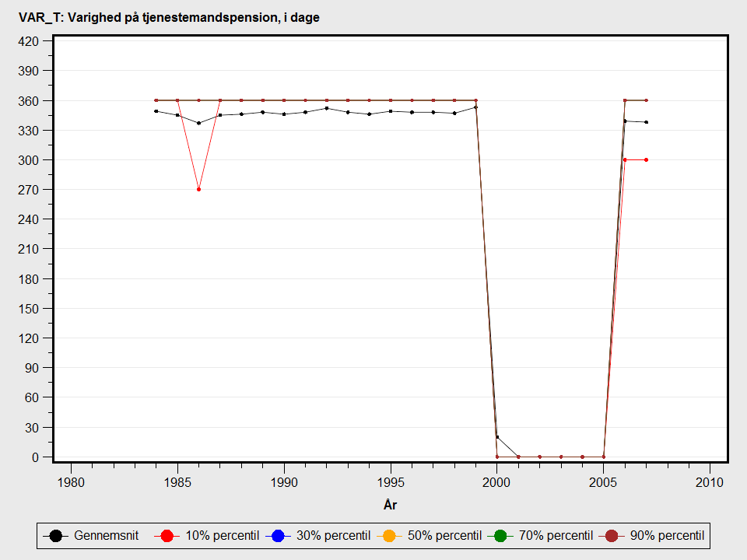
Task: Click the År x-axis title
Action: point(391,505)
